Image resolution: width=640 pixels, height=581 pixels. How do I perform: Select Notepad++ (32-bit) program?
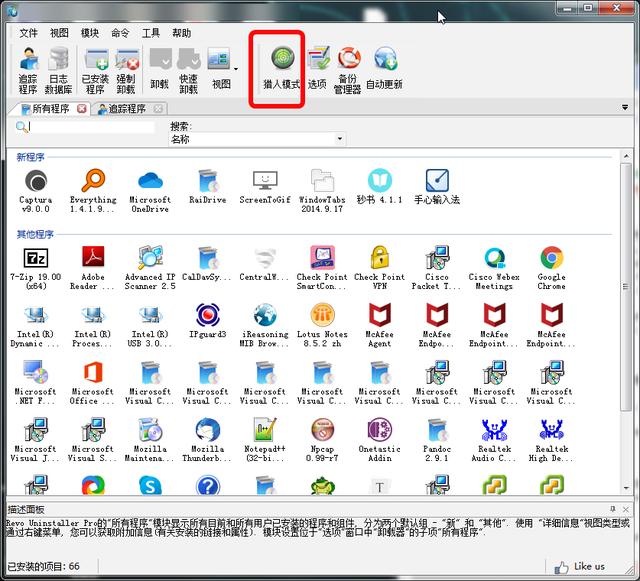click(265, 440)
